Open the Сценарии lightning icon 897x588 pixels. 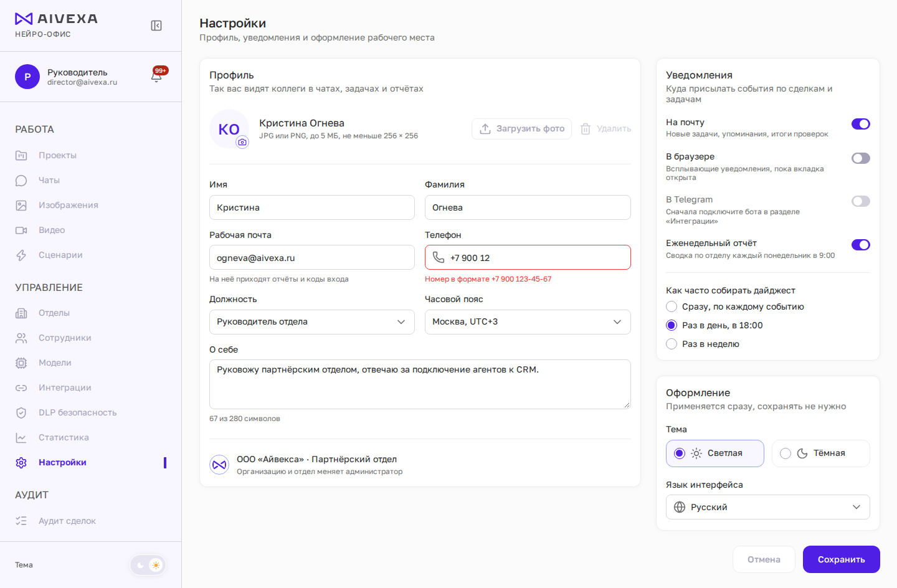tap(21, 255)
